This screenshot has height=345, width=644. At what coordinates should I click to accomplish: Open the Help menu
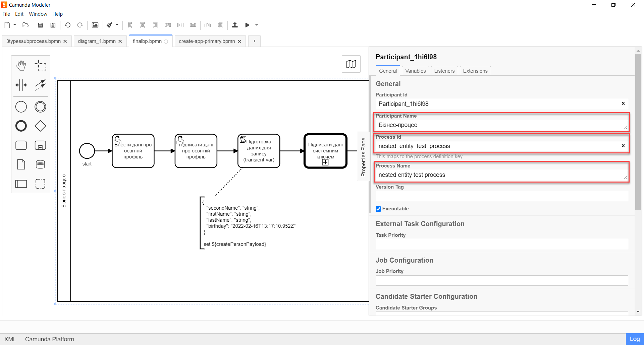57,14
